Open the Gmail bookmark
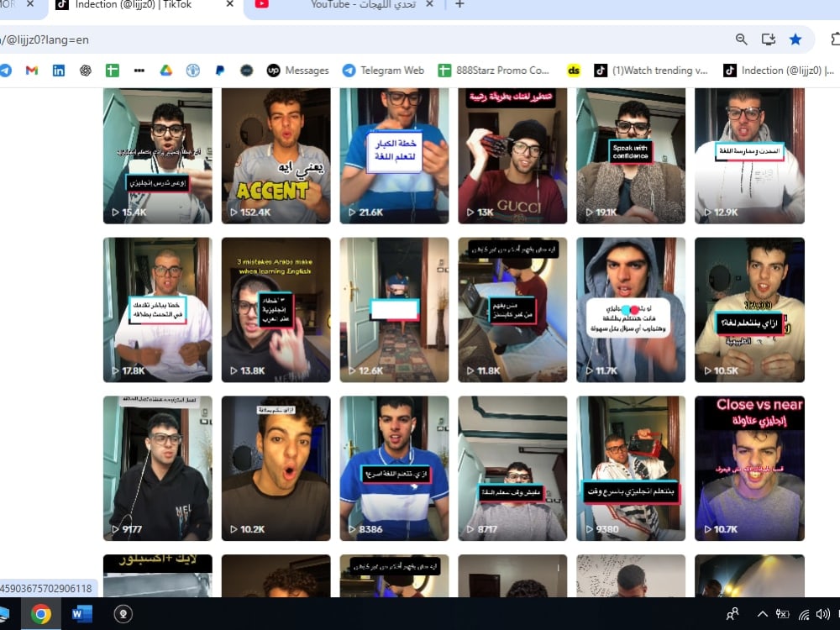Screen dimensions: 840x630 [32, 71]
